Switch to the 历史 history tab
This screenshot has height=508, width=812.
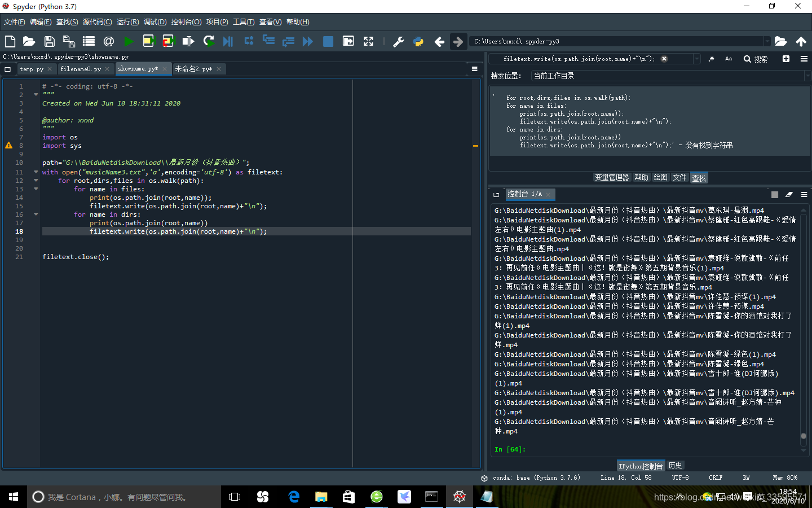pyautogui.click(x=675, y=466)
